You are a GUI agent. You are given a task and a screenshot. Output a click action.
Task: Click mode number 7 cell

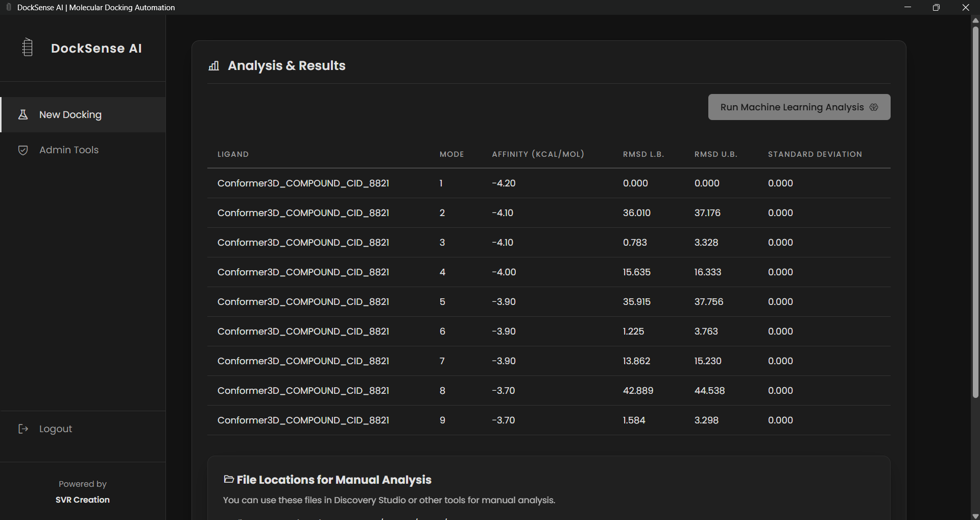click(x=442, y=361)
